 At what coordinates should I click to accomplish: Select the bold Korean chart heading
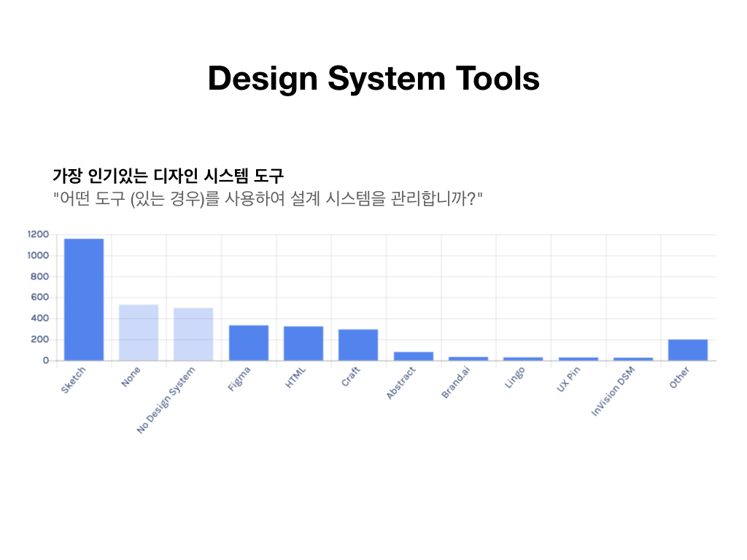click(168, 176)
